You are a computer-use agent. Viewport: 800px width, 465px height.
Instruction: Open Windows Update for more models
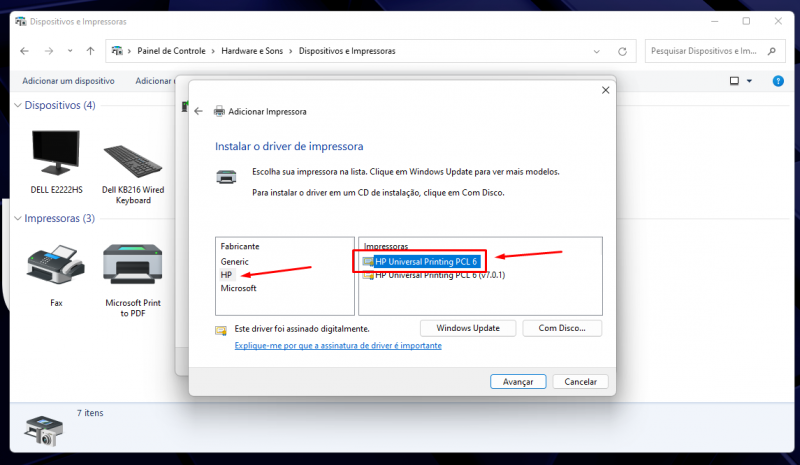[x=468, y=328]
